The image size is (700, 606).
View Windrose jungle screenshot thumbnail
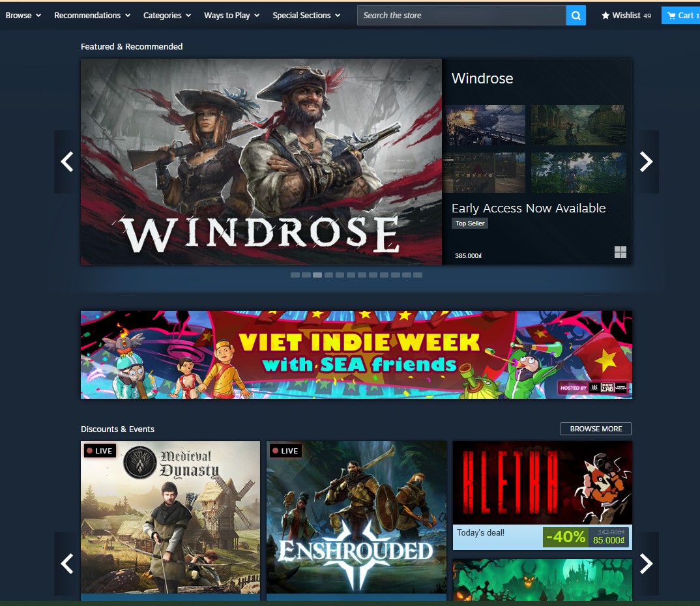click(x=579, y=172)
